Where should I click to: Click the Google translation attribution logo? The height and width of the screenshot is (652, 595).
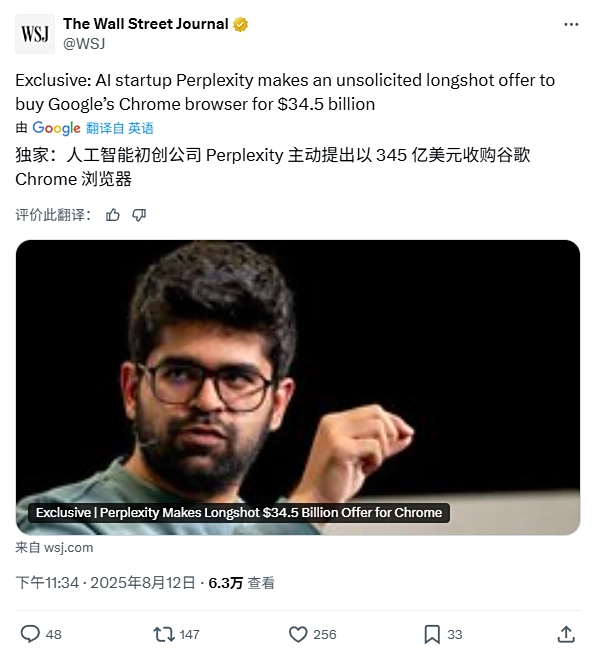tap(56, 128)
